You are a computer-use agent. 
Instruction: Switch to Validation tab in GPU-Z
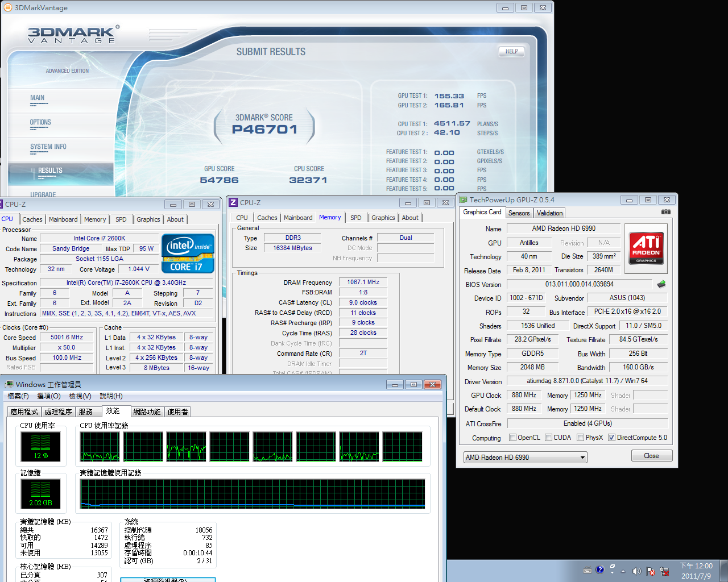coord(549,213)
